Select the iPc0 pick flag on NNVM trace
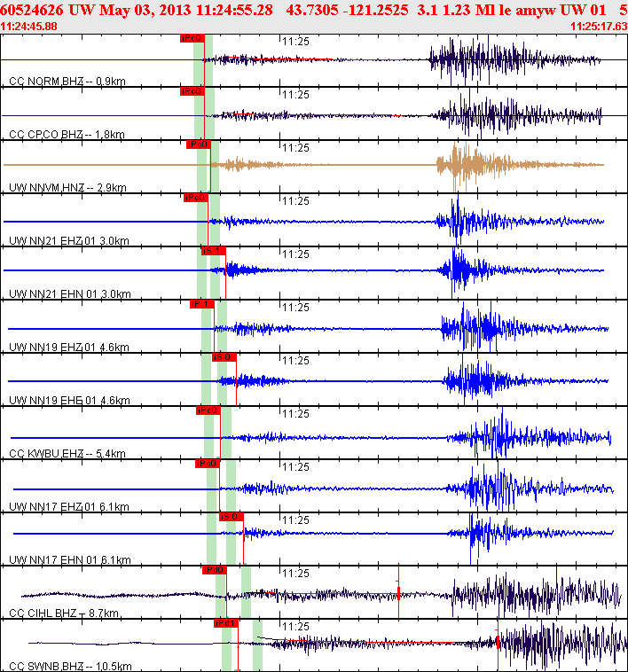The height and width of the screenshot is (672, 628). tap(199, 145)
